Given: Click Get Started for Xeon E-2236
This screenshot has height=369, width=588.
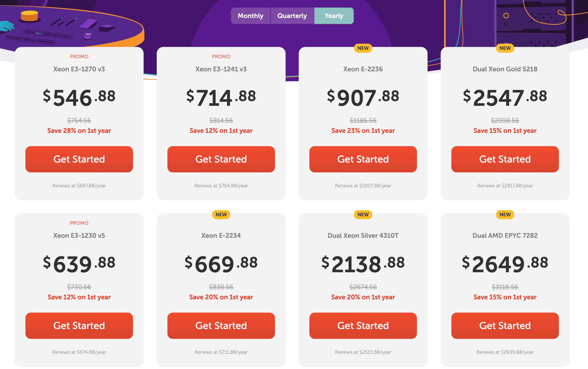Looking at the screenshot, I should click(363, 159).
